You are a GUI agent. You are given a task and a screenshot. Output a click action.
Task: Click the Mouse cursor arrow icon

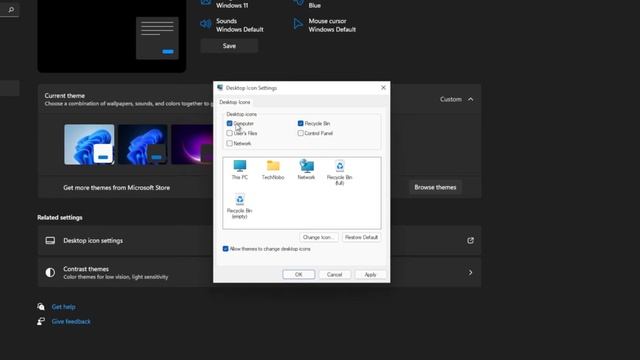(298, 24)
